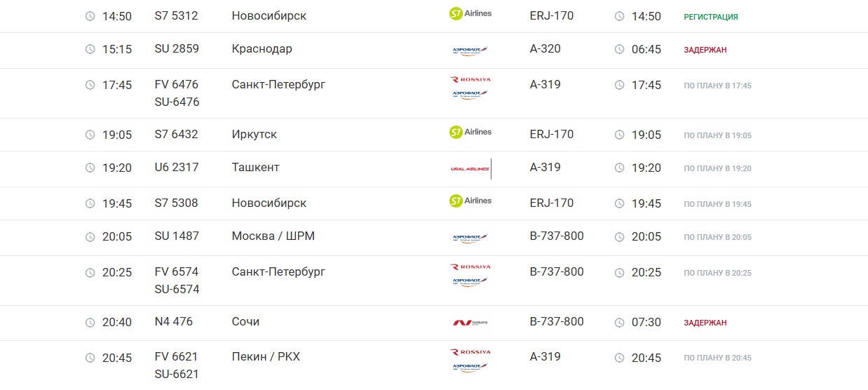Viewport: 868px width, 390px height.
Task: Click flight number N4 476
Action: (x=173, y=322)
